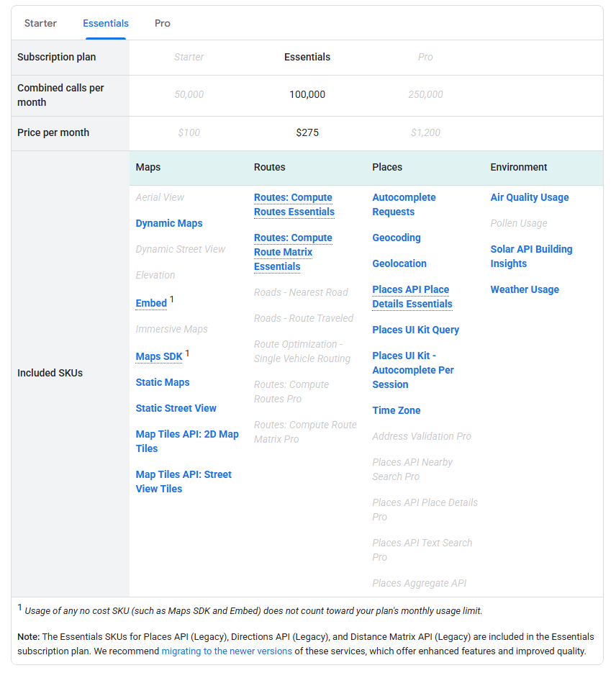Open Places API Place Details Essentials
This screenshot has width=616, height=673.
(410, 297)
